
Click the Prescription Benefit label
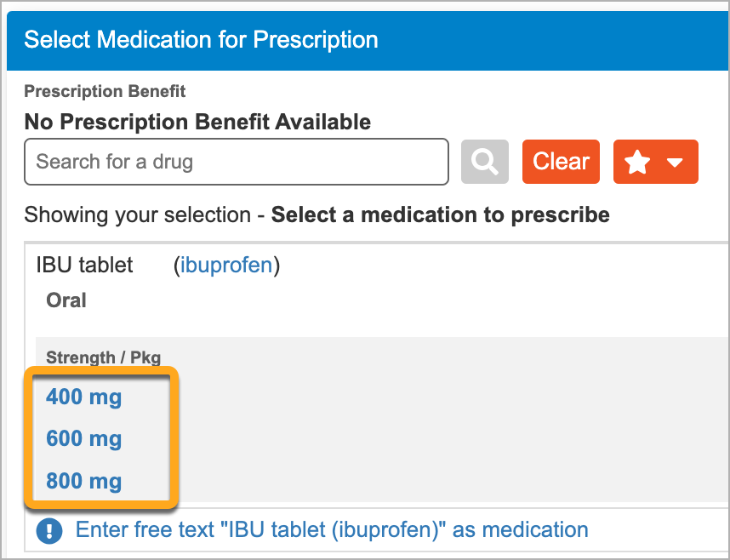click(x=105, y=91)
